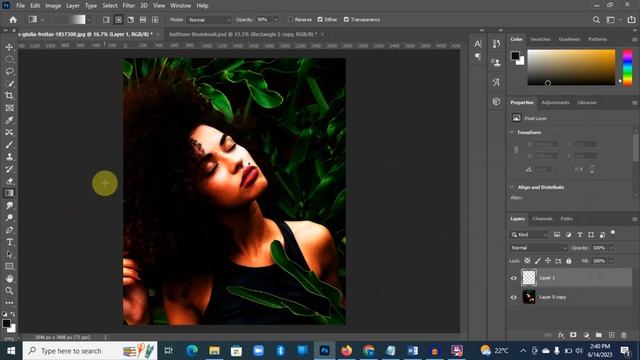Select the Brush tool

tap(9, 145)
